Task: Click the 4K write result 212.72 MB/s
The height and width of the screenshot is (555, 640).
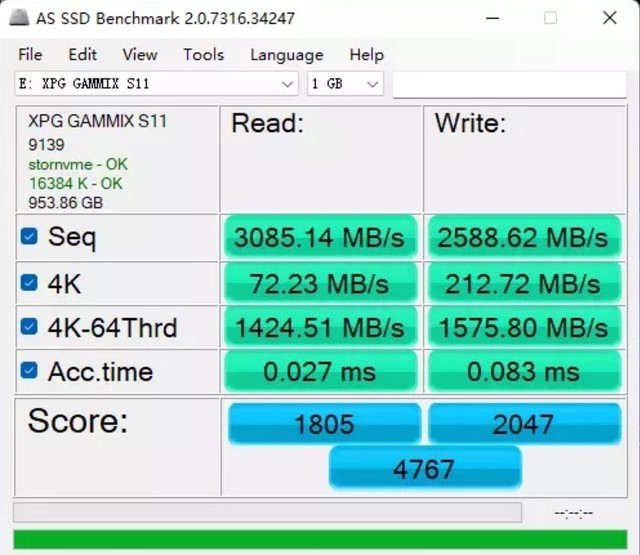Action: tap(524, 284)
